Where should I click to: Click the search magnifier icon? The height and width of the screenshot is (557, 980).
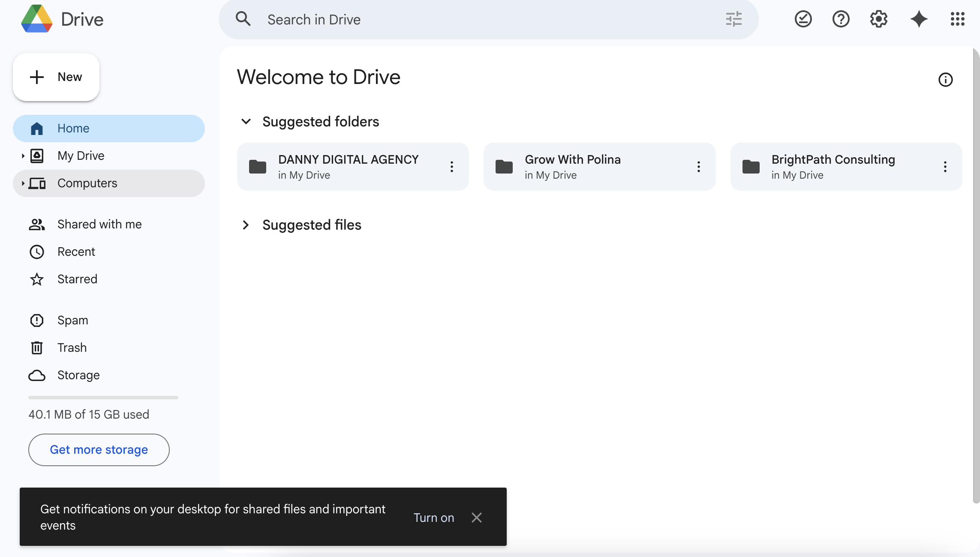point(243,19)
